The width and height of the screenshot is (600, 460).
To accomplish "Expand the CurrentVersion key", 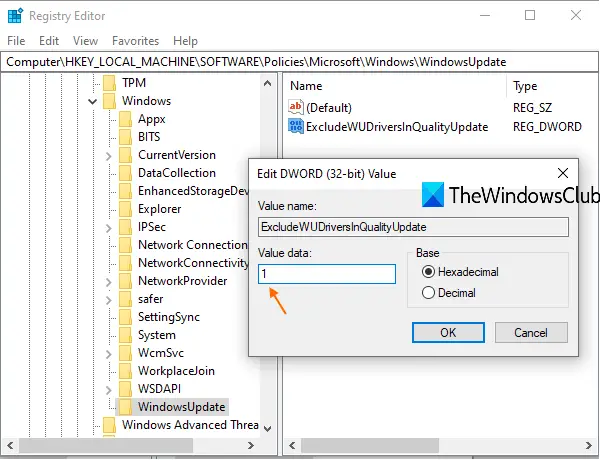I will pos(109,156).
